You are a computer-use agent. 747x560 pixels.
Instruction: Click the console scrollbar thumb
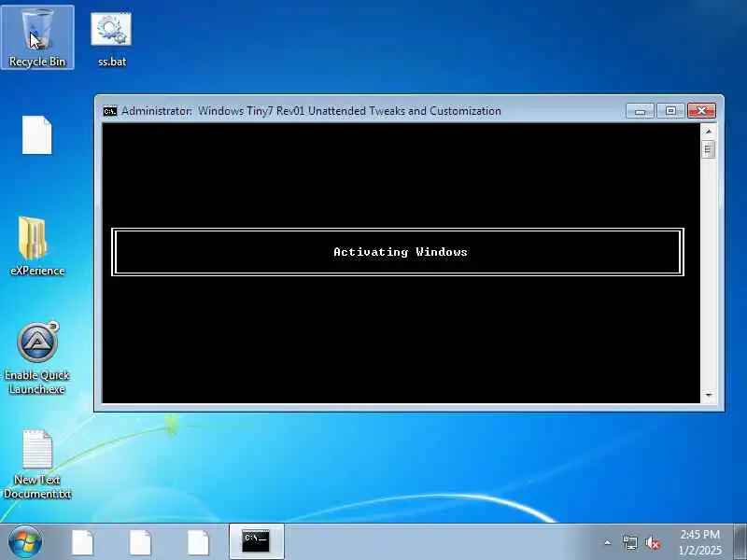(x=709, y=149)
